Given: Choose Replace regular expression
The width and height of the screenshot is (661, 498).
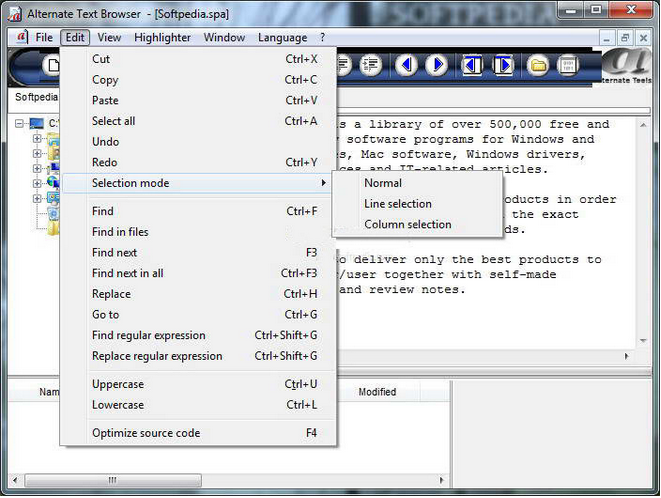Looking at the screenshot, I should 199,356.
